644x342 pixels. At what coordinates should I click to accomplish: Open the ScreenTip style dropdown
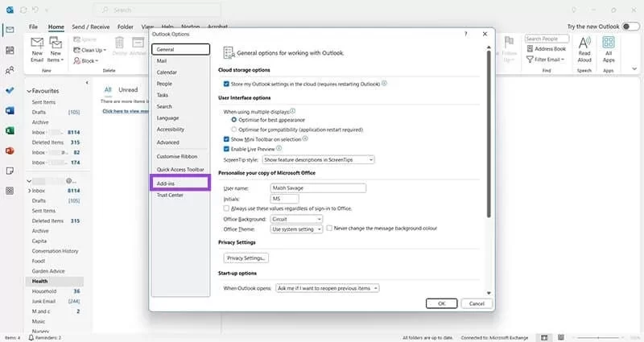(318, 159)
